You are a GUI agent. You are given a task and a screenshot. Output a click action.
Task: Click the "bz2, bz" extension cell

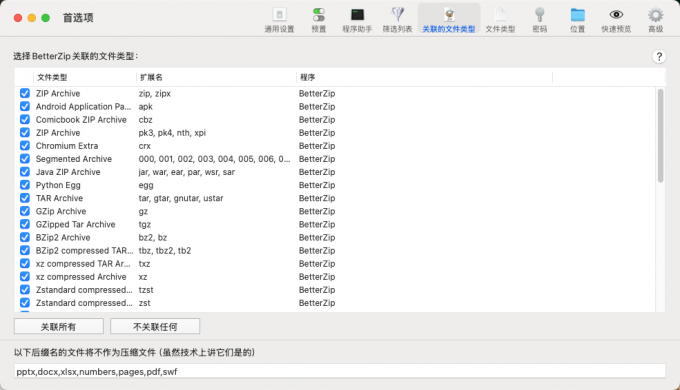pos(153,237)
